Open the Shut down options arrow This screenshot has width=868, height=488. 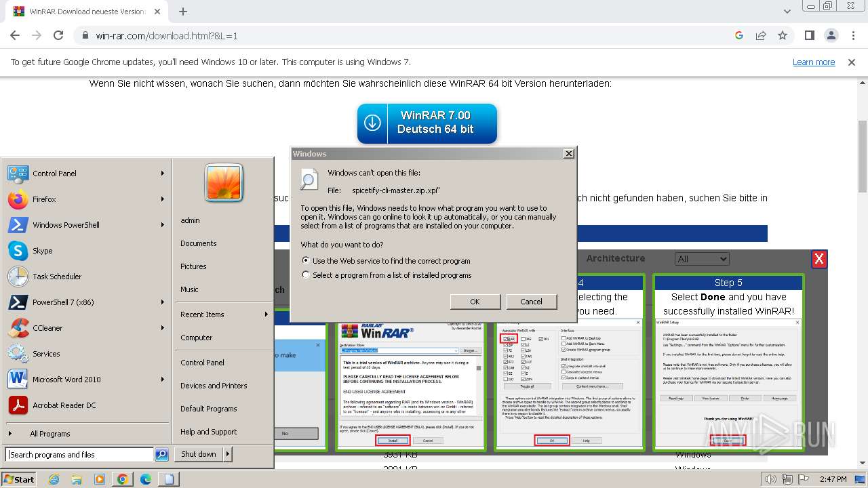(228, 454)
